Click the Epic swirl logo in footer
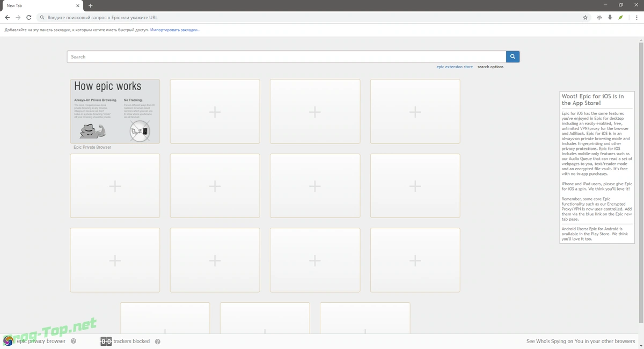This screenshot has width=644, height=349. [x=8, y=341]
